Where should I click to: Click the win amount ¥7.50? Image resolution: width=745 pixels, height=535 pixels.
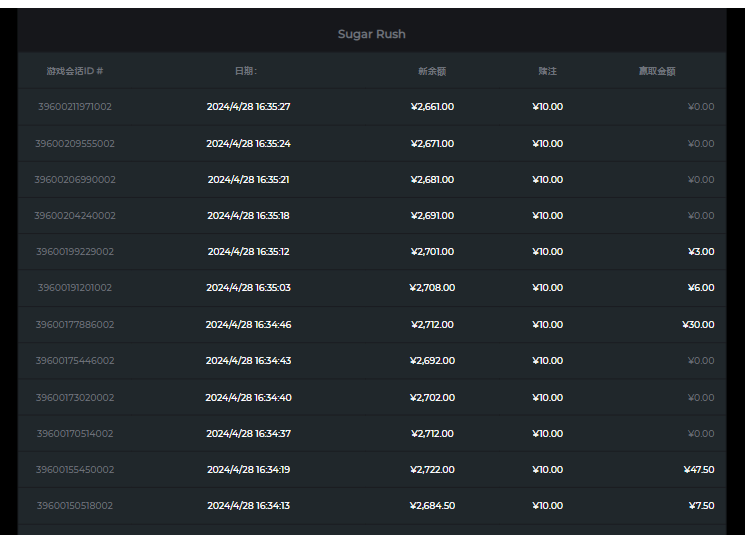pos(701,506)
